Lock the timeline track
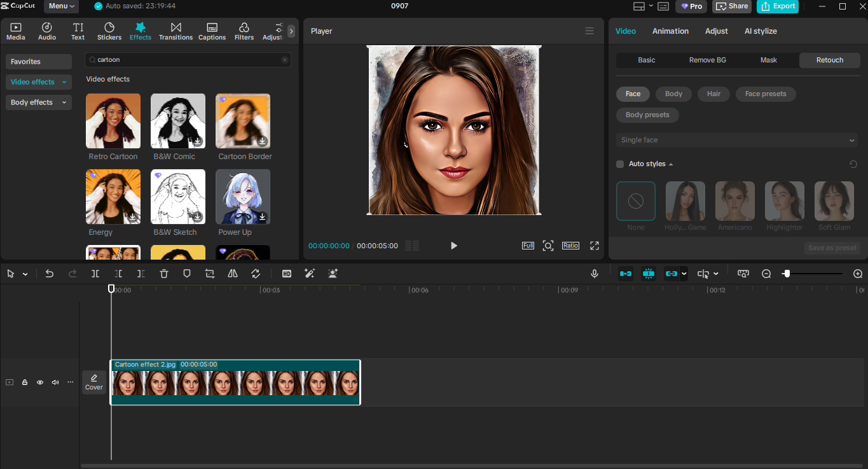The image size is (868, 469). point(24,382)
